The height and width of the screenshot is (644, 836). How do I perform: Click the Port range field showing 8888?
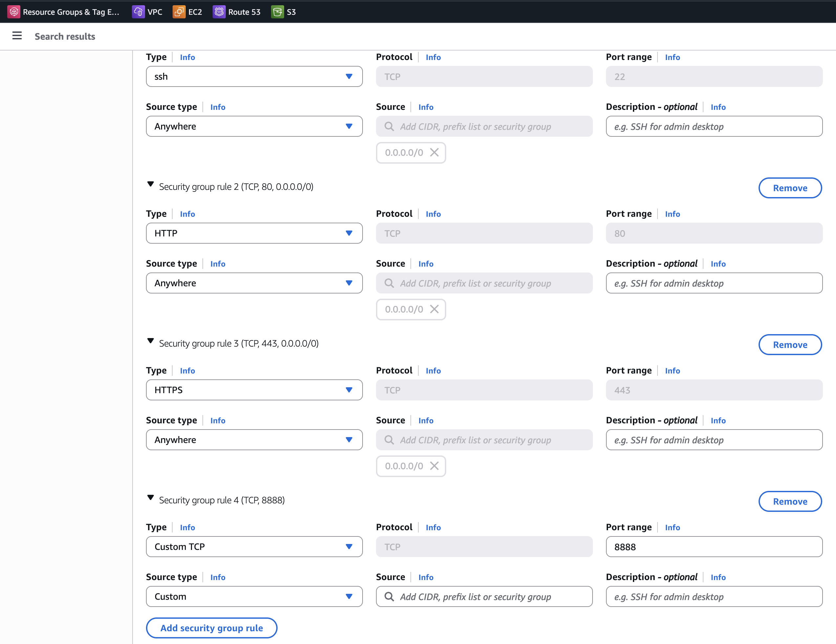tap(714, 547)
